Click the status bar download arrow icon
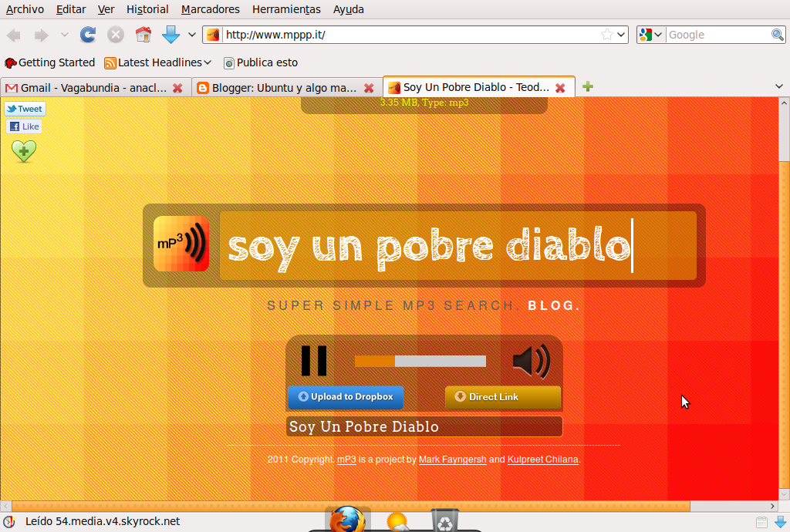The image size is (790, 532). (781, 522)
